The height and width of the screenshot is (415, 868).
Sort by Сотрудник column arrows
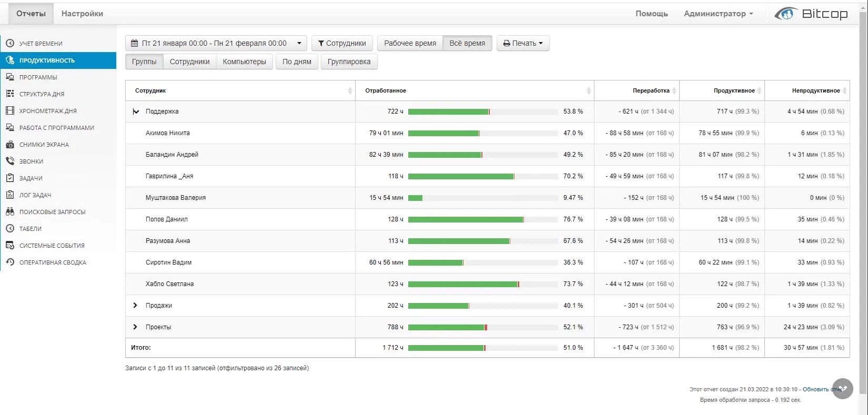(x=350, y=90)
